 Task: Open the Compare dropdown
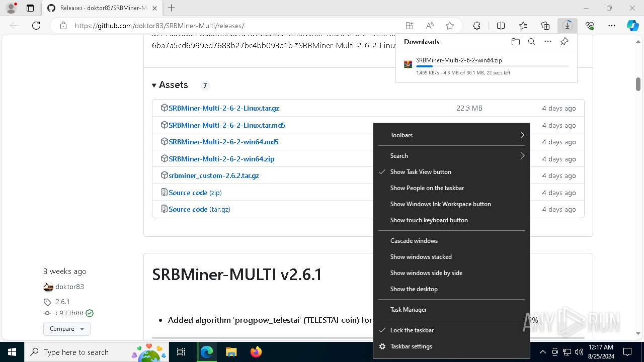(x=67, y=329)
